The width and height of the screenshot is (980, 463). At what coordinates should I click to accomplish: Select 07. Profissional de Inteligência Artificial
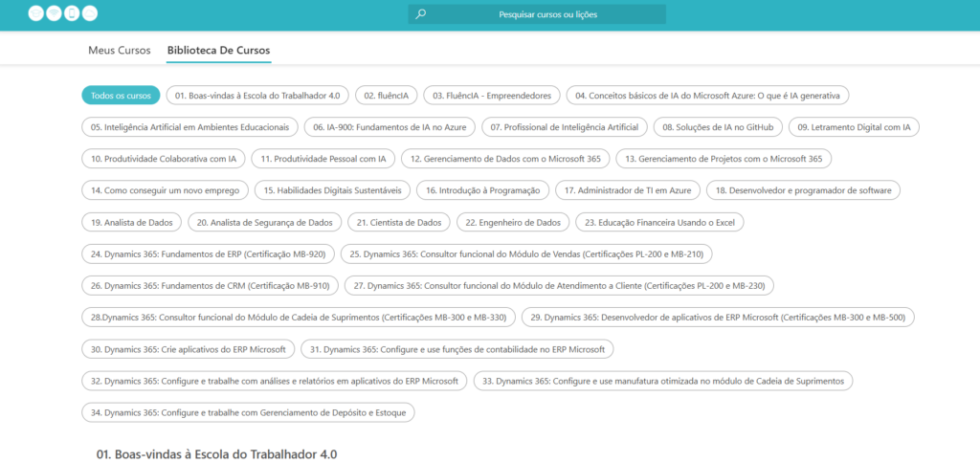tap(565, 127)
